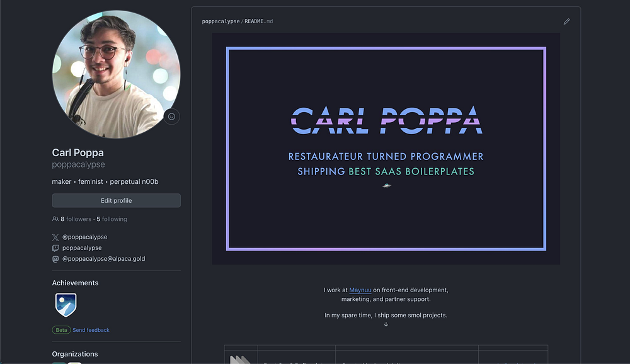Open the set status smiley icon

point(171,117)
